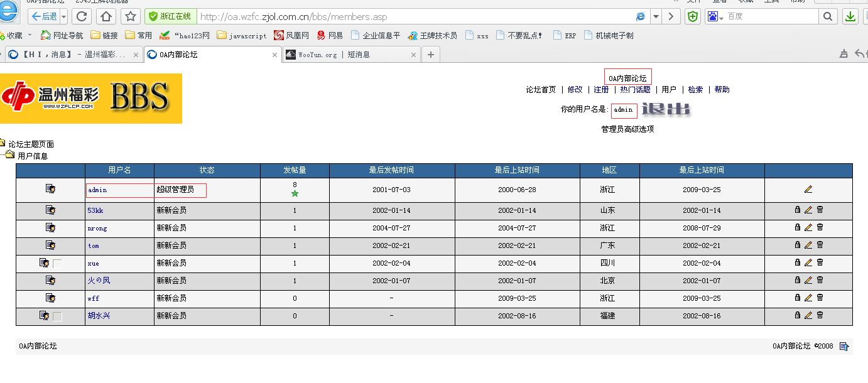Screen dimensions: 868x383
Task: Lock the xue user account
Action: pos(798,262)
